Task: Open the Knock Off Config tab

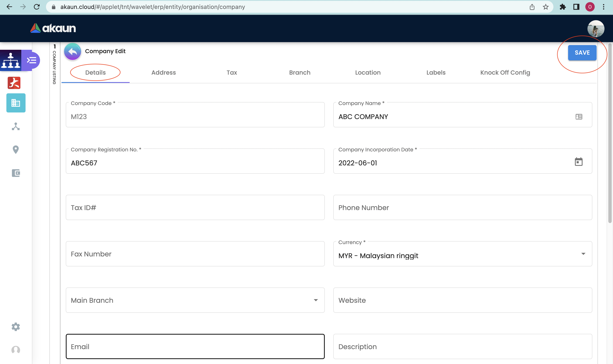Action: [x=505, y=73]
